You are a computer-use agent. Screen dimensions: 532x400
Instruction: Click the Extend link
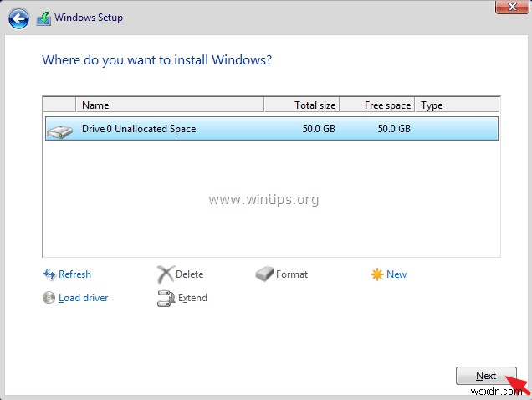point(192,298)
